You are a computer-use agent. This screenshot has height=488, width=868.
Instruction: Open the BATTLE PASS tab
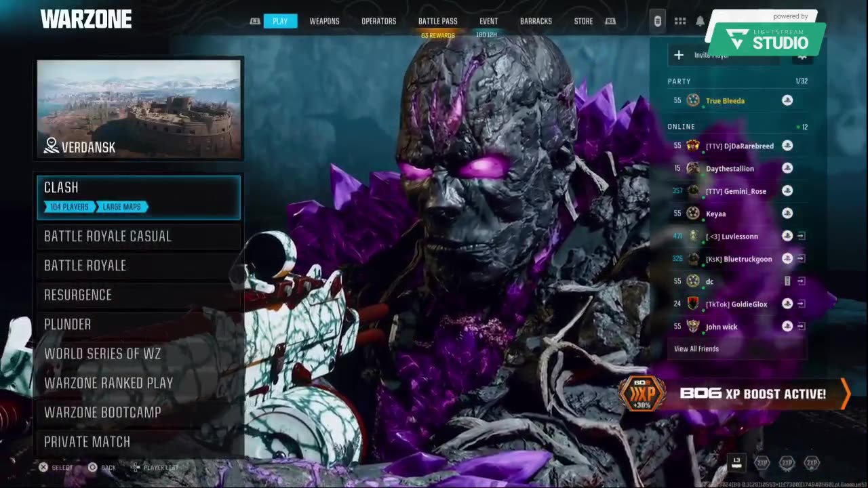pos(437,21)
